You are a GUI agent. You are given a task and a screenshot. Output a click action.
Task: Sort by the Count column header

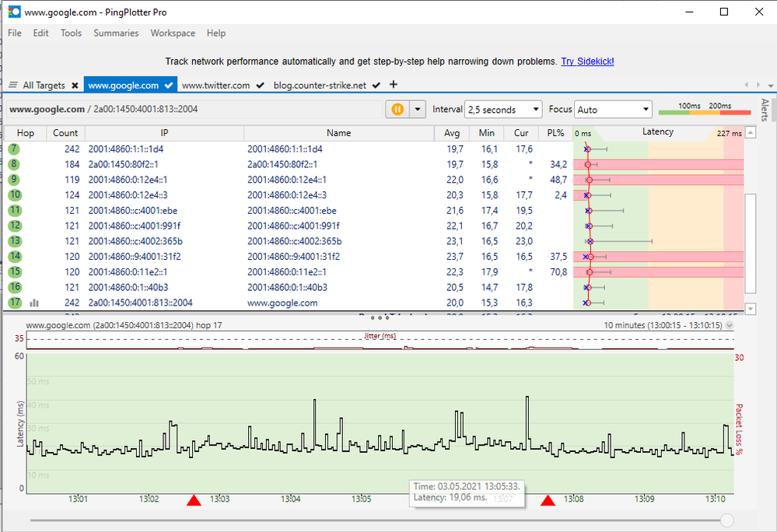pos(65,133)
